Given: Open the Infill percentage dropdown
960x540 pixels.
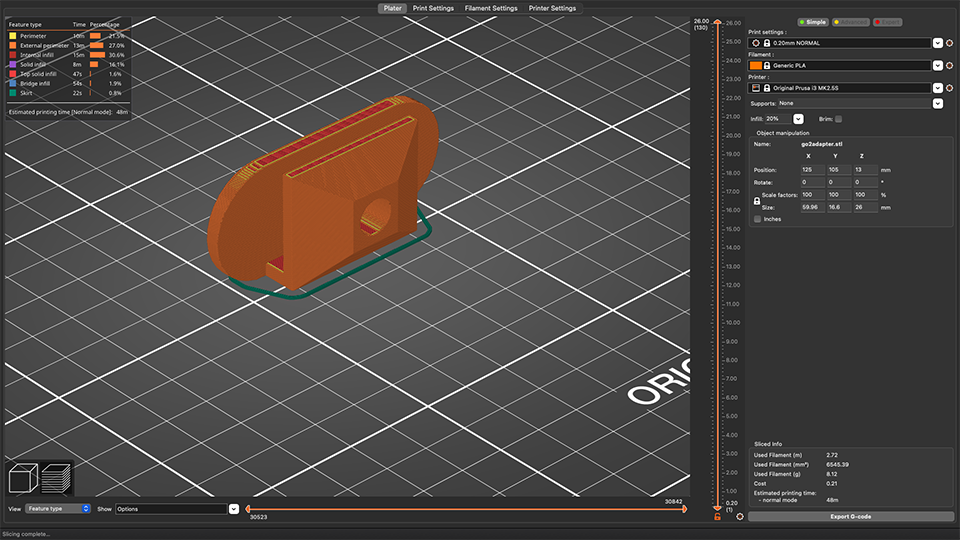Looking at the screenshot, I should pyautogui.click(x=798, y=119).
